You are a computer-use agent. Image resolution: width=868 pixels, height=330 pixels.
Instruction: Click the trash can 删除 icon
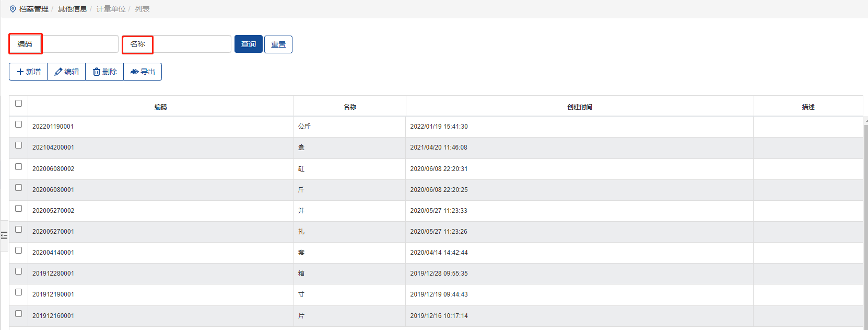coord(97,72)
